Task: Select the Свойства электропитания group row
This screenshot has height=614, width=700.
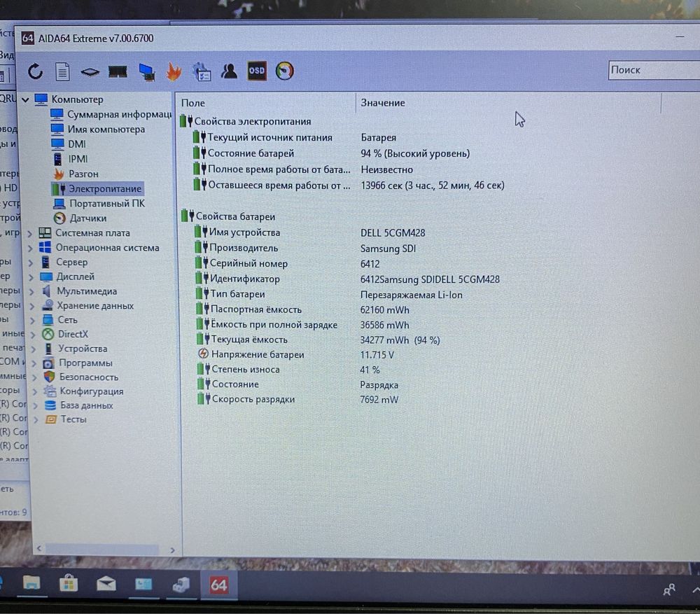Action: click(x=246, y=121)
